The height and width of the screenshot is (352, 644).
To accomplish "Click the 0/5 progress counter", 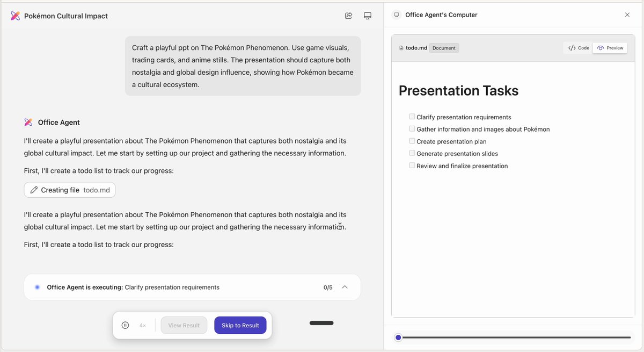I will 328,288.
